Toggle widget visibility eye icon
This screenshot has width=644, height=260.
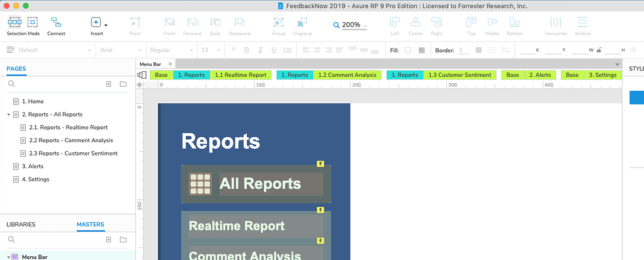click(634, 50)
